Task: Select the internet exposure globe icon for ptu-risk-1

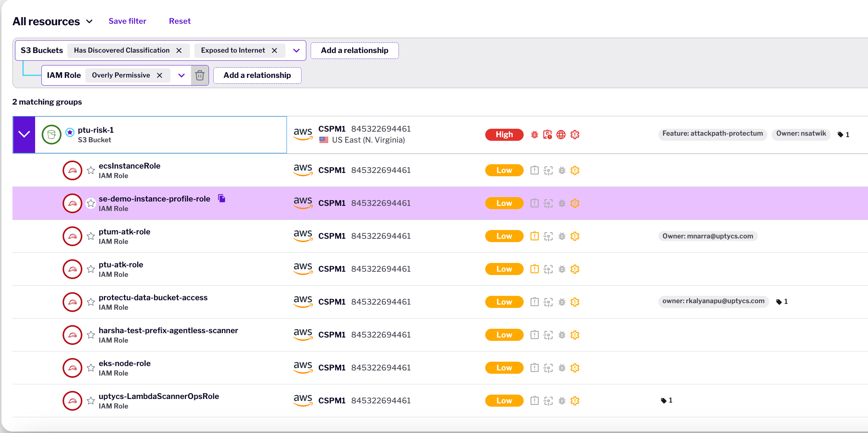Action: point(561,135)
